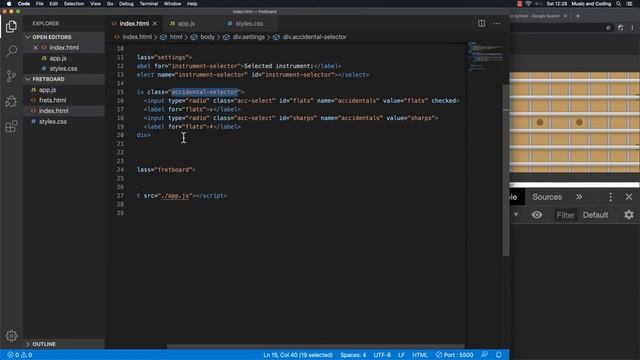
Task: Close index.html in Open Editors list
Action: point(35,47)
